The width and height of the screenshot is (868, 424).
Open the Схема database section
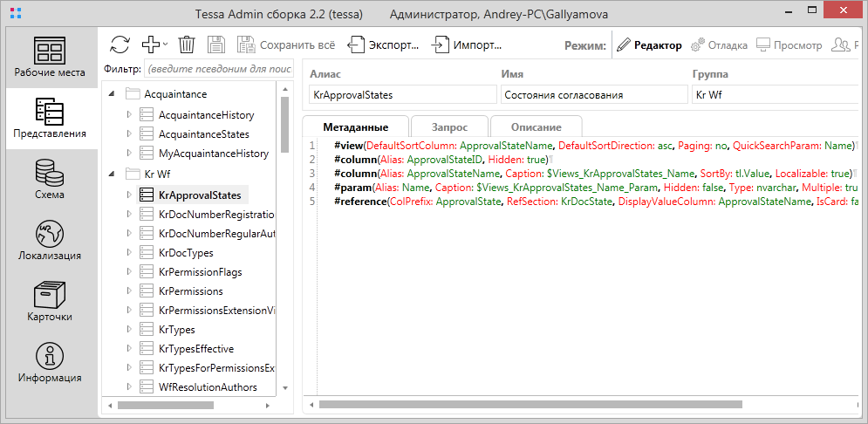(x=50, y=181)
